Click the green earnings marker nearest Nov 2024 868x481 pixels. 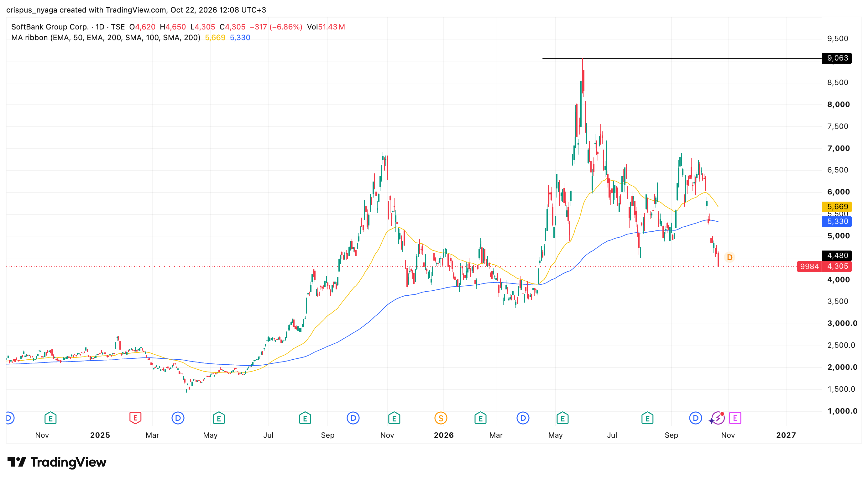(50, 418)
